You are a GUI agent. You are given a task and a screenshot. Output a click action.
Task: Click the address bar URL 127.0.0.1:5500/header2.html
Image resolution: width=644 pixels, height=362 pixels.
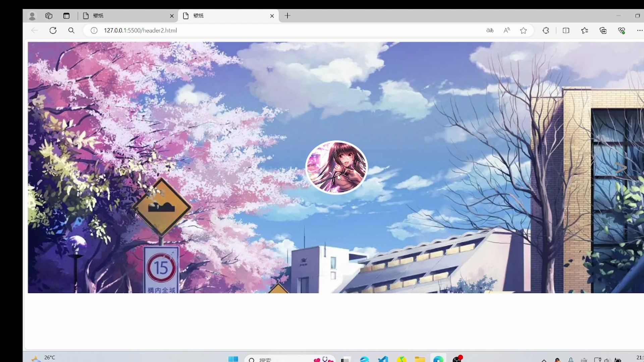140,31
